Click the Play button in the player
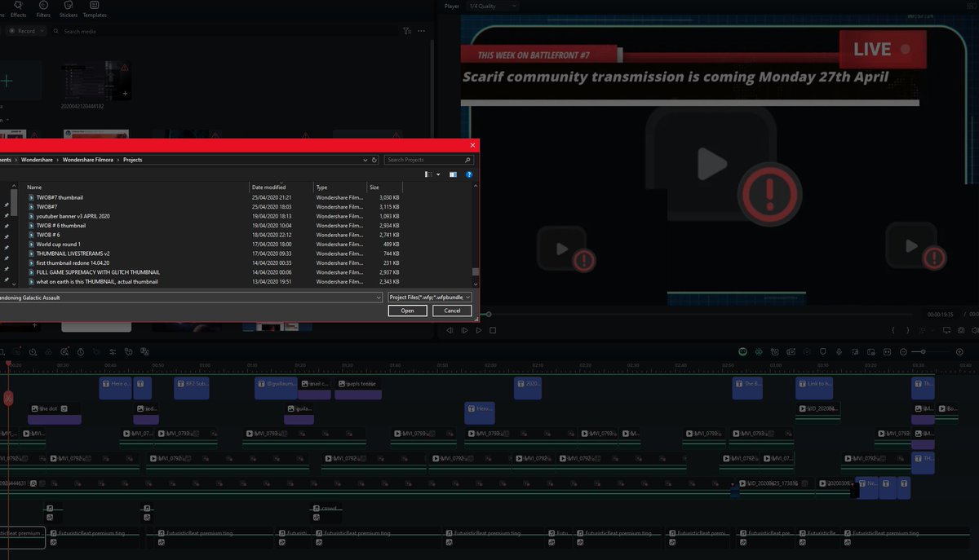This screenshot has height=560, width=979. (478, 330)
